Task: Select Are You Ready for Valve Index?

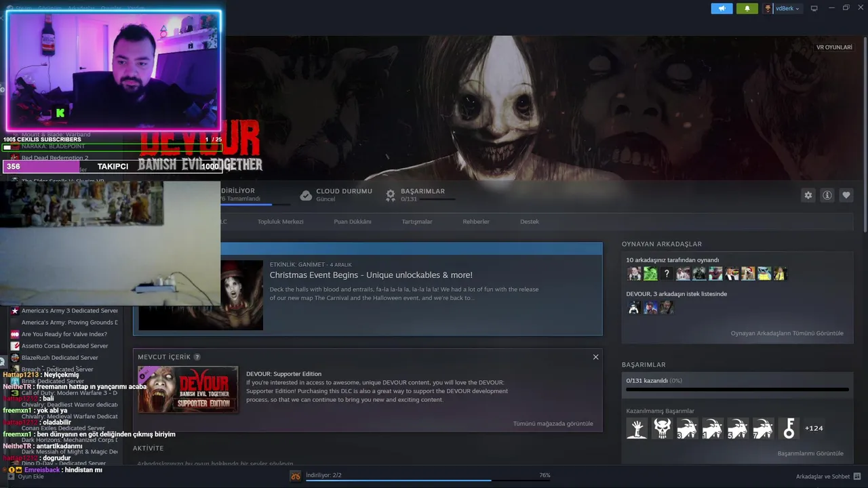Action: pos(64,334)
